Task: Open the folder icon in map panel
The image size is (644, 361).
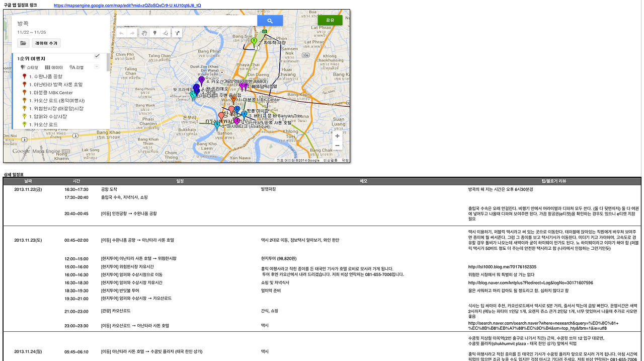Action: pos(23,43)
